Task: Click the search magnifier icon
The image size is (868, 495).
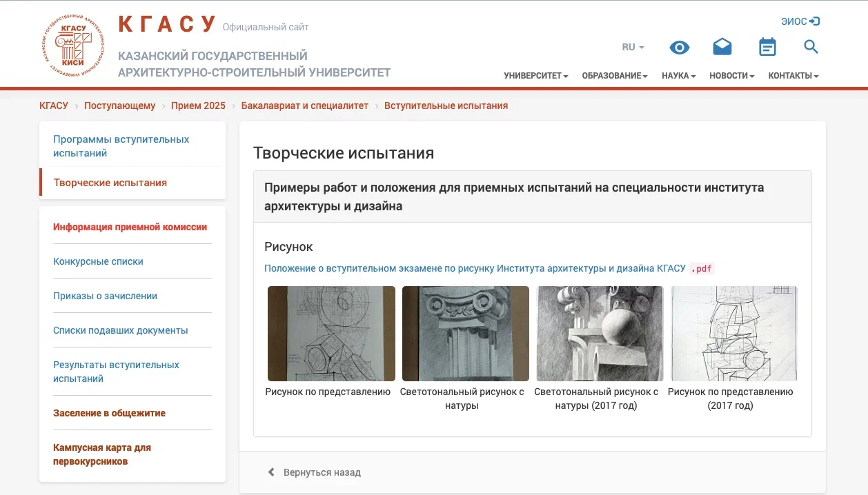Action: [811, 47]
